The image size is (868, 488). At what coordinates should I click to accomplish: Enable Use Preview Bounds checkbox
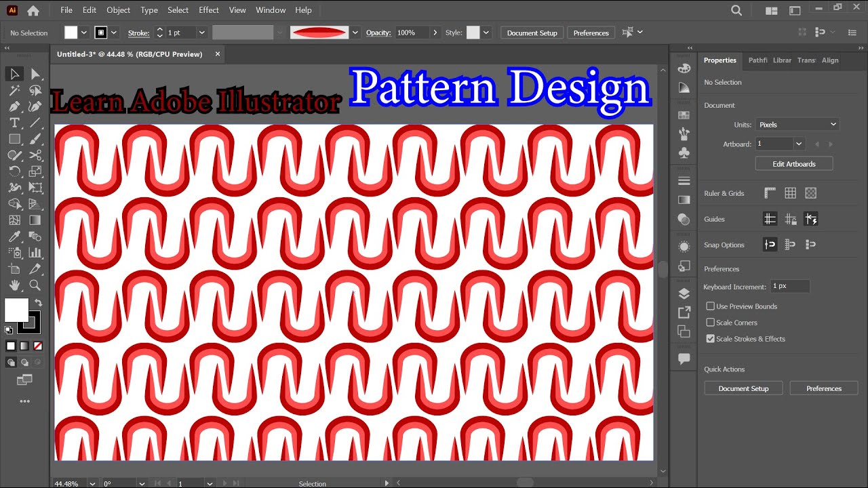point(711,306)
